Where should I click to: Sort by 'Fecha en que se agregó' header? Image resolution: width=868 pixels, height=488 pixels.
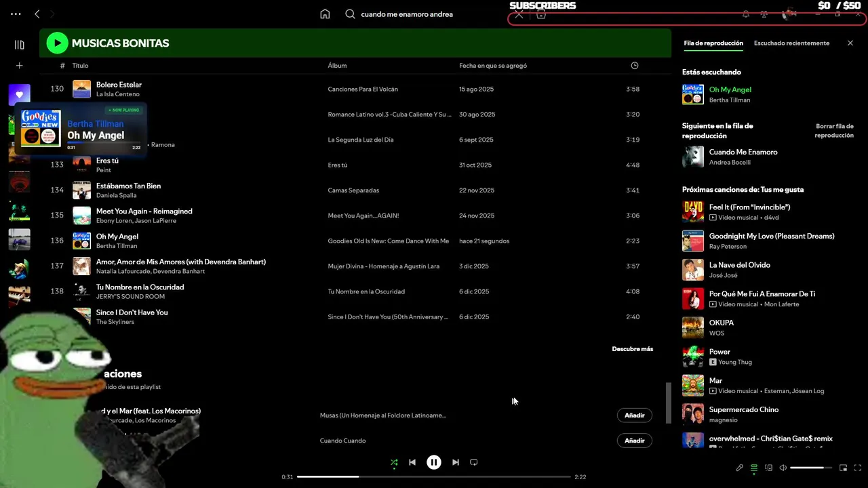[493, 66]
